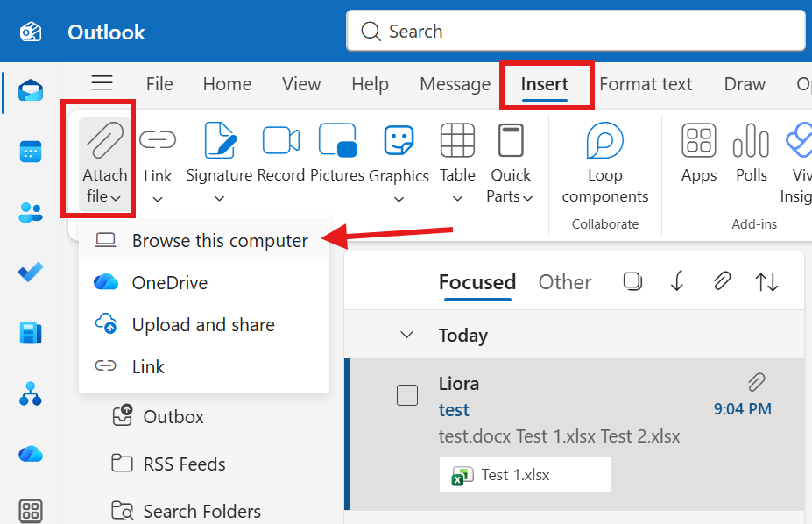Click the 9:04 PM timestamp
Image resolution: width=812 pixels, height=524 pixels.
click(742, 409)
